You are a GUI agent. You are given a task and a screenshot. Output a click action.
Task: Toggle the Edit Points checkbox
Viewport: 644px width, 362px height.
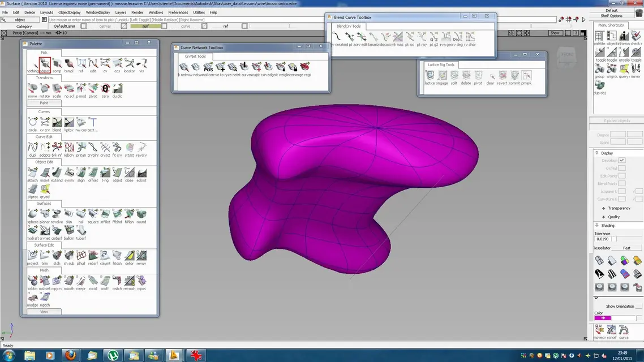click(x=622, y=176)
